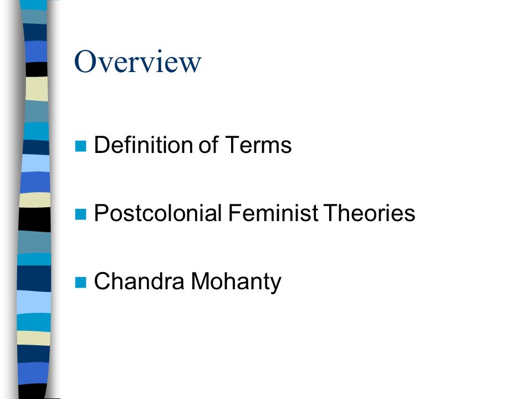The width and height of the screenshot is (532, 399).
Task: Click the blue bullet beside Definition of Terms
Action: point(80,146)
